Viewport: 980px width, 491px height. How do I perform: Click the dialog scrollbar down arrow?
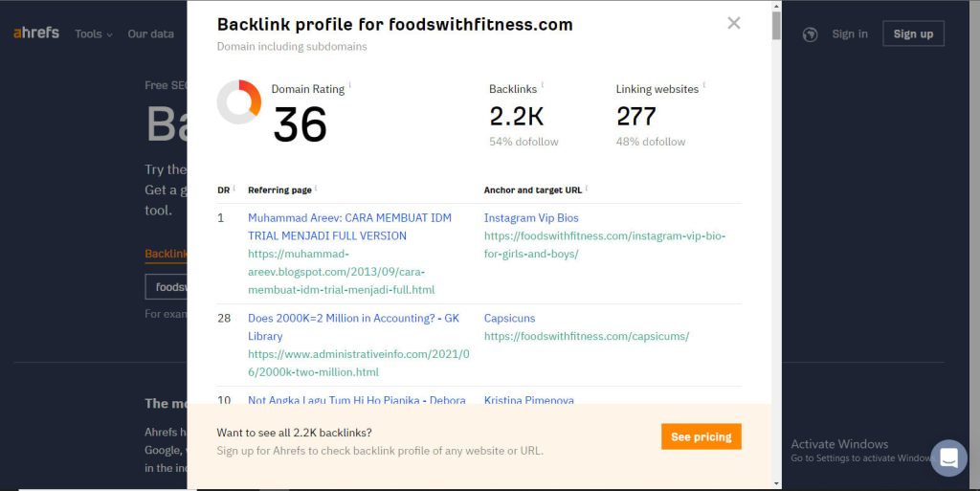pyautogui.click(x=777, y=483)
